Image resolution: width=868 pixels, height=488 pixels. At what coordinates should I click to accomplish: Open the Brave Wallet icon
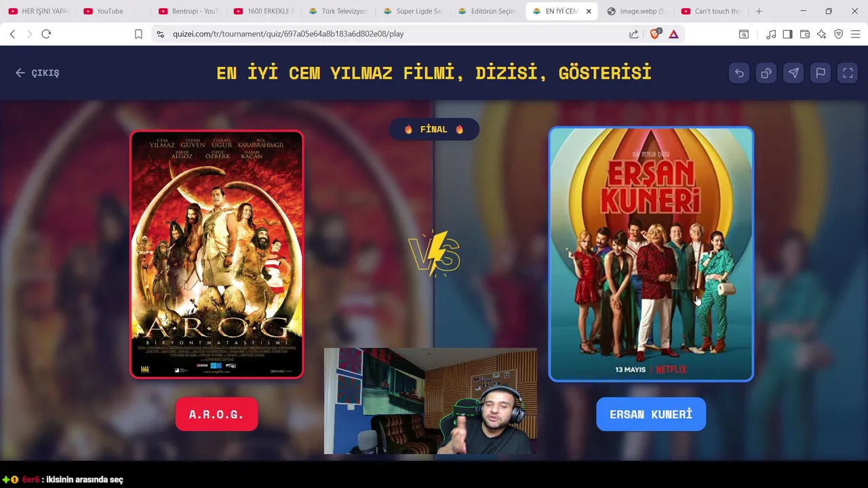(x=805, y=34)
